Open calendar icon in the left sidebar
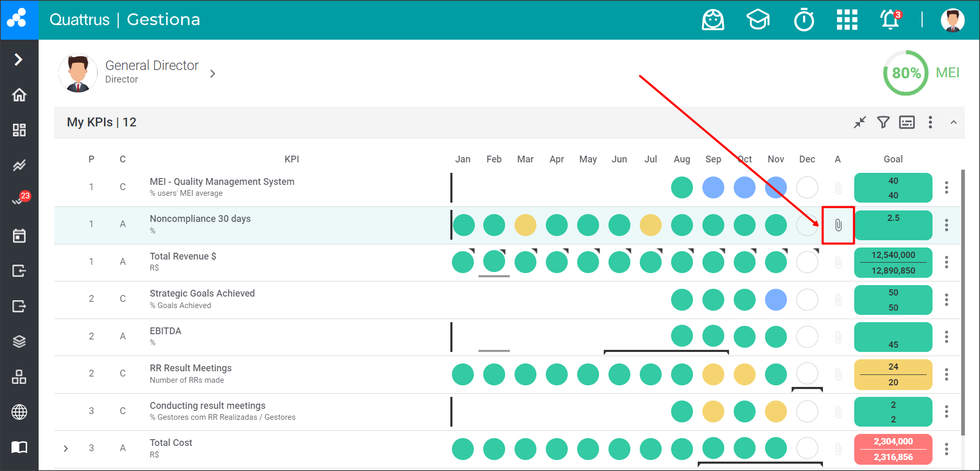 pyautogui.click(x=19, y=236)
